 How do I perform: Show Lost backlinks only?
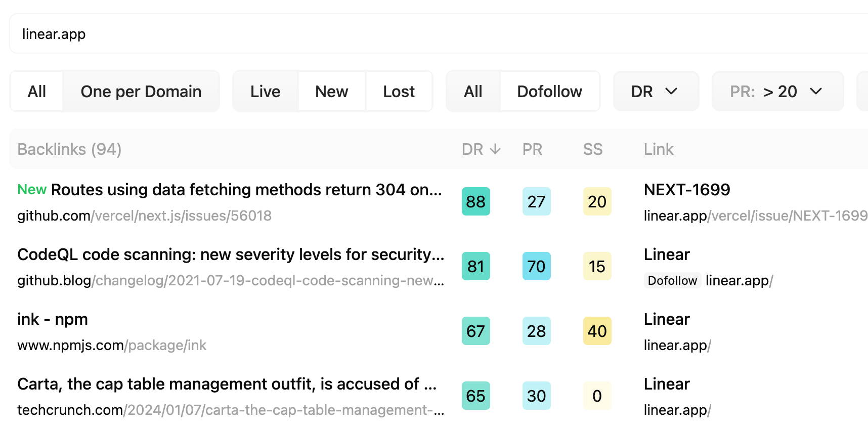[x=399, y=92]
